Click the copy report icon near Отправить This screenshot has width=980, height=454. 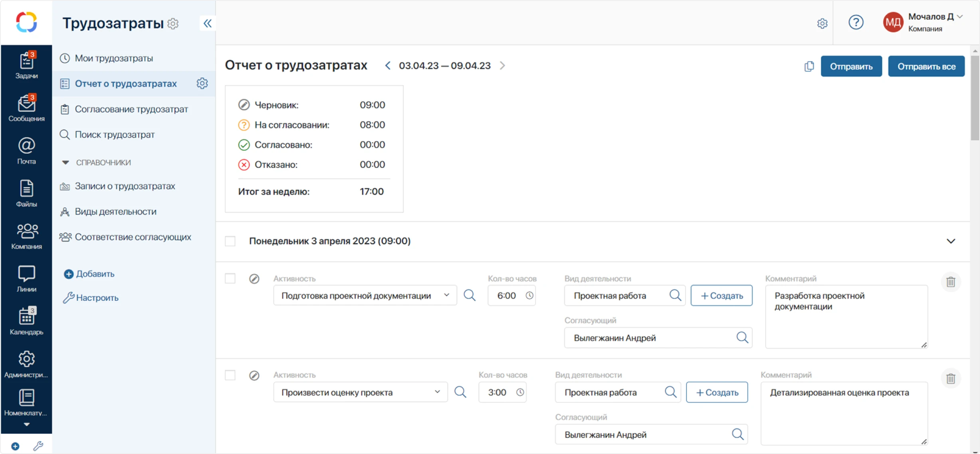pyautogui.click(x=809, y=66)
